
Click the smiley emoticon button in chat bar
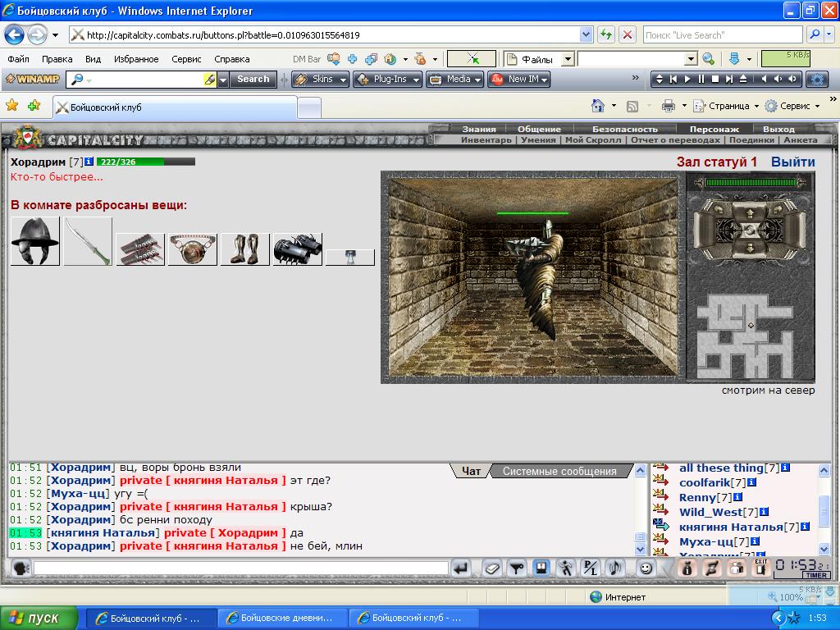click(646, 568)
